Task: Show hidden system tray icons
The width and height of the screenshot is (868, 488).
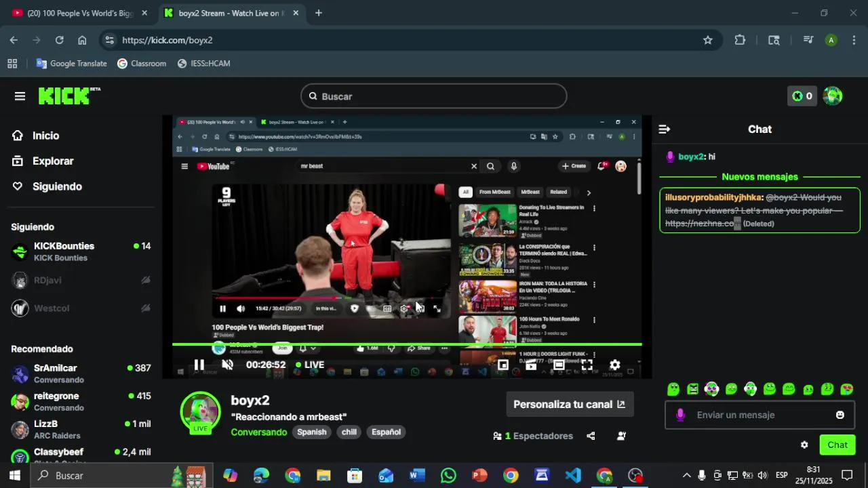Action: pyautogui.click(x=686, y=475)
